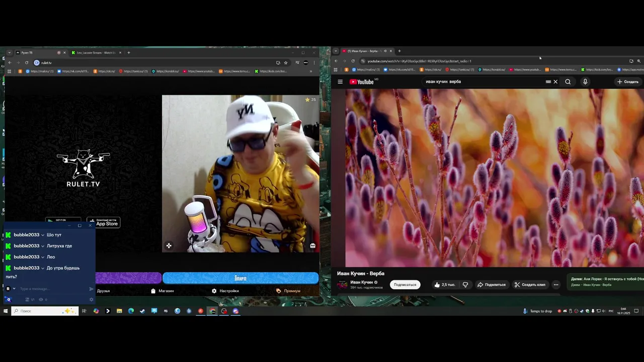Select the Иван Кучин - Верба tab
Image resolution: width=644 pixels, height=362 pixels.
367,51
